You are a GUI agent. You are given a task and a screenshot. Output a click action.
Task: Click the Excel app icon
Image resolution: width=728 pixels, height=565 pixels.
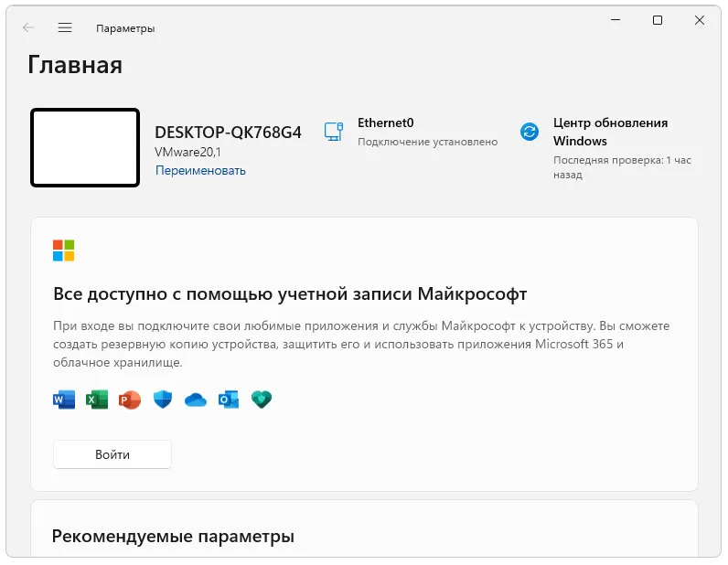tap(97, 400)
